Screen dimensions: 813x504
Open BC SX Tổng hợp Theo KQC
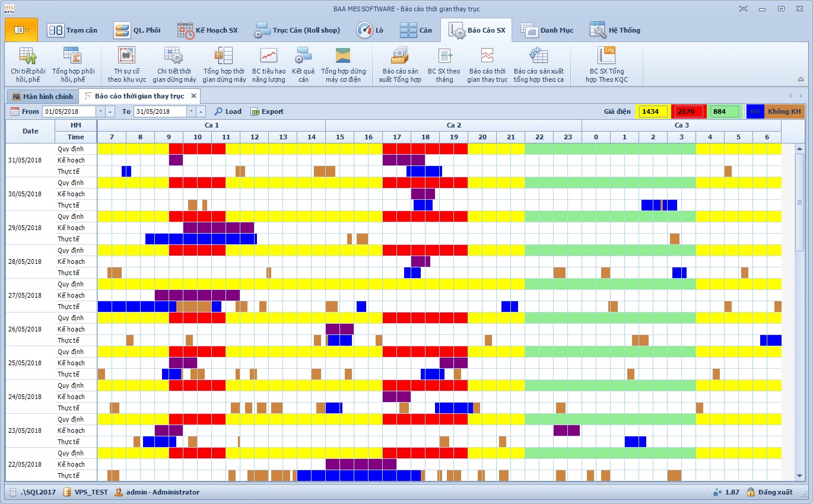[606, 65]
